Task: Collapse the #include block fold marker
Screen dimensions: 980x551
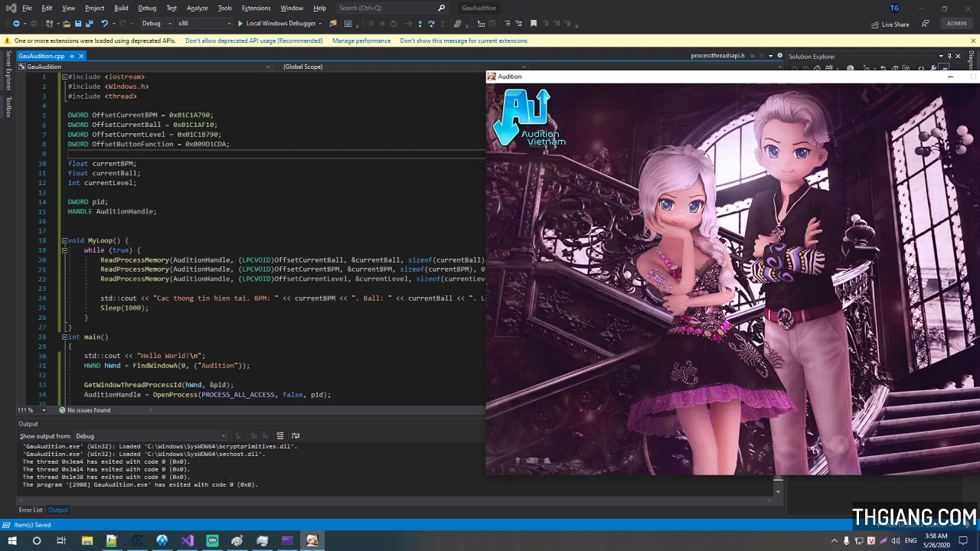Action: pos(64,77)
